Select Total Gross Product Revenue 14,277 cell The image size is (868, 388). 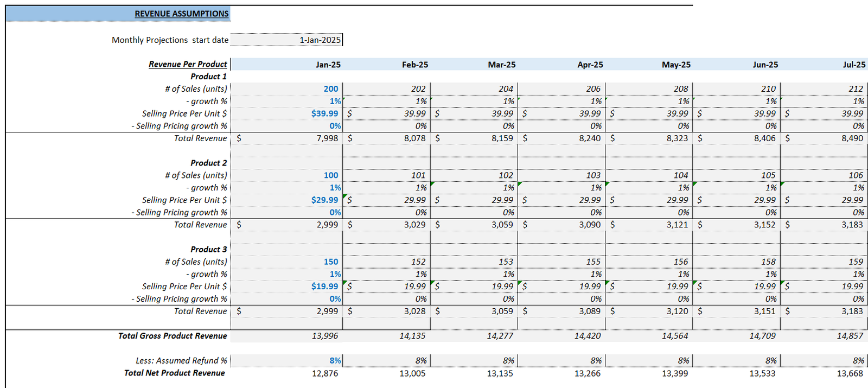[500, 336]
